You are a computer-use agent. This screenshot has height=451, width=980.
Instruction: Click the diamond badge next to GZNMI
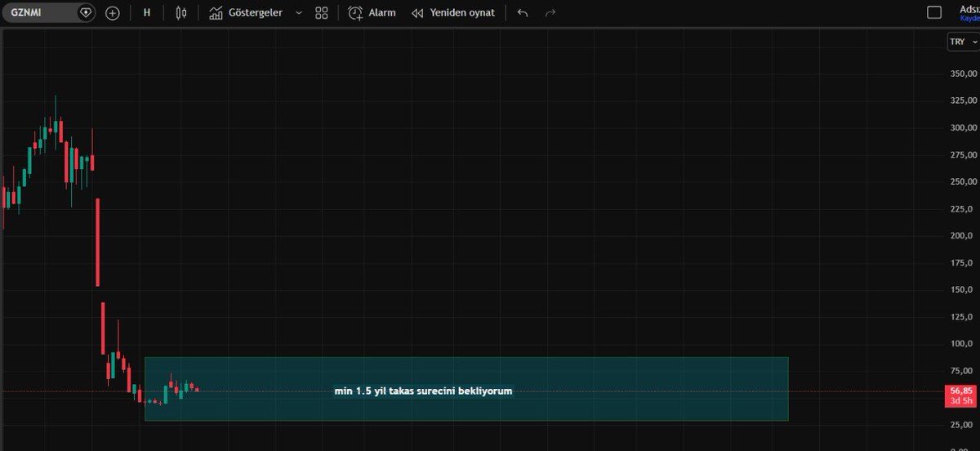tap(85, 13)
